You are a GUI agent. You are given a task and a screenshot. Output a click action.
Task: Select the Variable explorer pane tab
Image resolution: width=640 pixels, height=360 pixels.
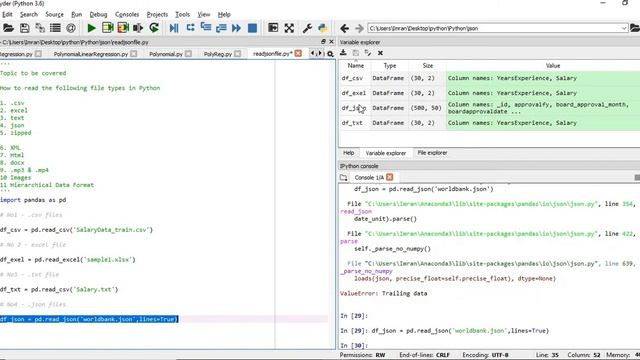[386, 153]
